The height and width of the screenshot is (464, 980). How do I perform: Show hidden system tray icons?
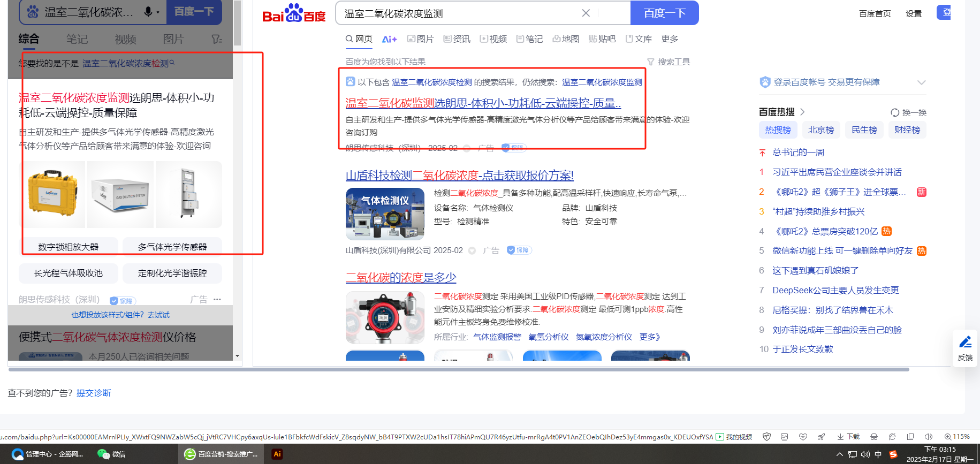(839, 454)
